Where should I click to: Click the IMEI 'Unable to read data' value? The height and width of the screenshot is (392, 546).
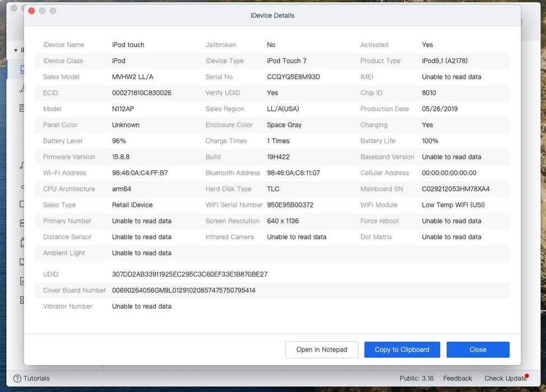(x=452, y=77)
